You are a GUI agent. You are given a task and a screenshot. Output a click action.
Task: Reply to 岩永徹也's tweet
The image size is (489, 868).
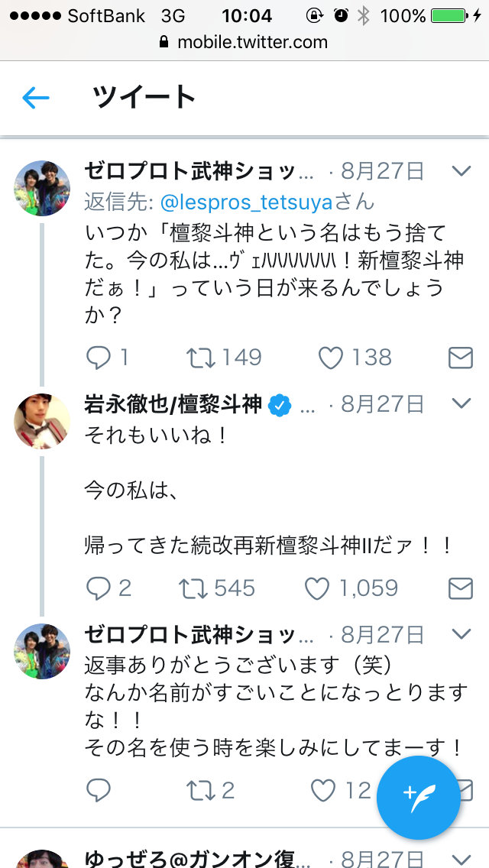pyautogui.click(x=99, y=588)
